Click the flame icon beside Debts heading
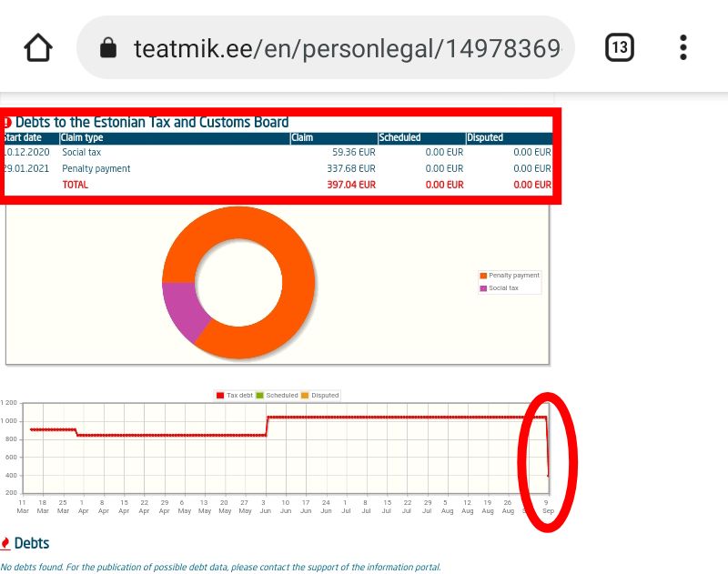The width and height of the screenshot is (728, 574). [x=5, y=543]
